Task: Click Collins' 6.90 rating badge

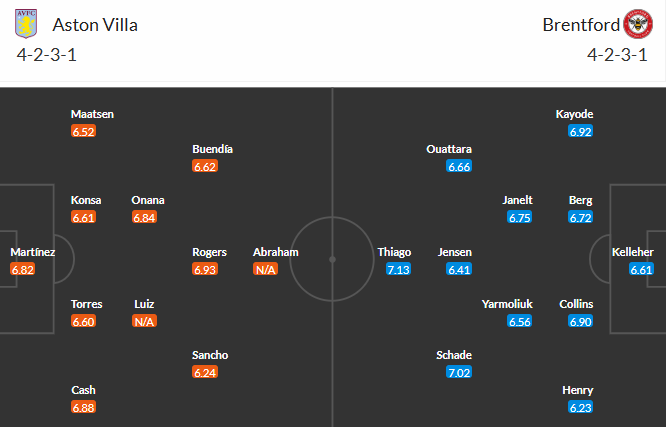Action: coord(580,322)
